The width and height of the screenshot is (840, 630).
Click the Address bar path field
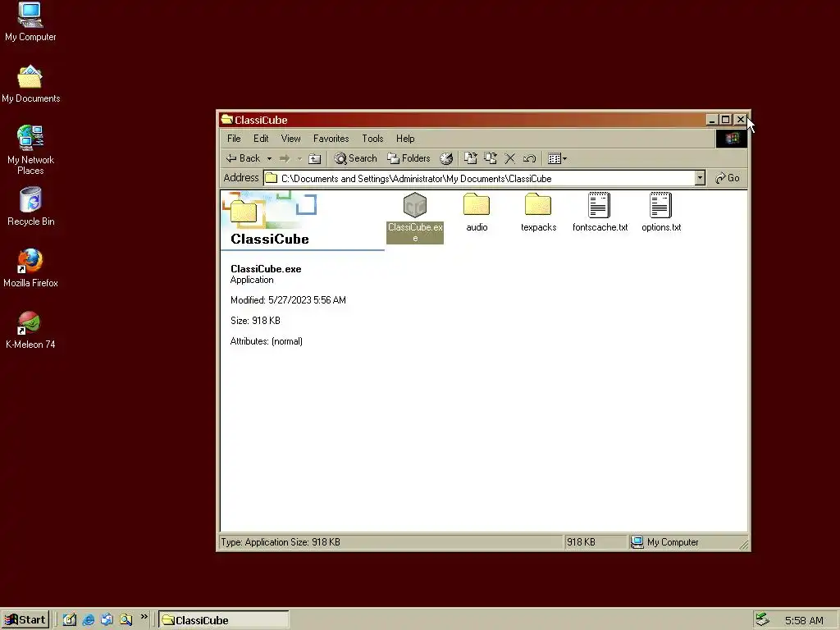click(x=479, y=178)
